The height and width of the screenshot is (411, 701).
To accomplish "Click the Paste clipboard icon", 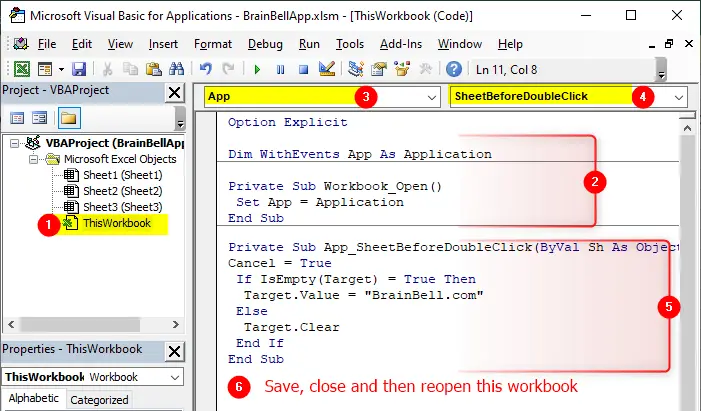I will point(154,69).
